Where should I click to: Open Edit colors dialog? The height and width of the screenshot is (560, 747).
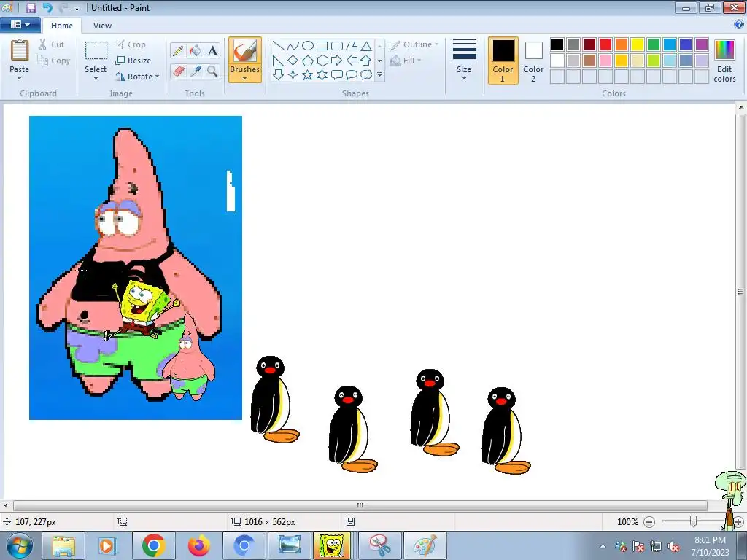coord(724,61)
